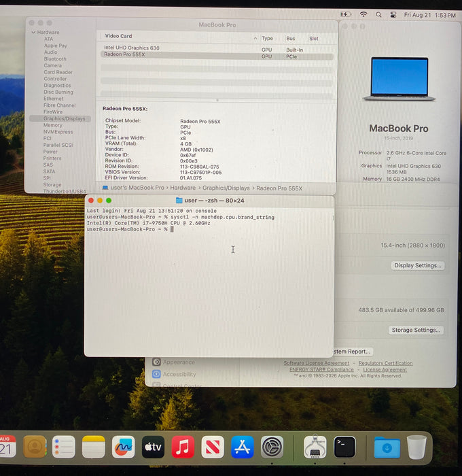Click Hardware in the path bar
Viewport: 462px width, 476px height.
(x=183, y=188)
